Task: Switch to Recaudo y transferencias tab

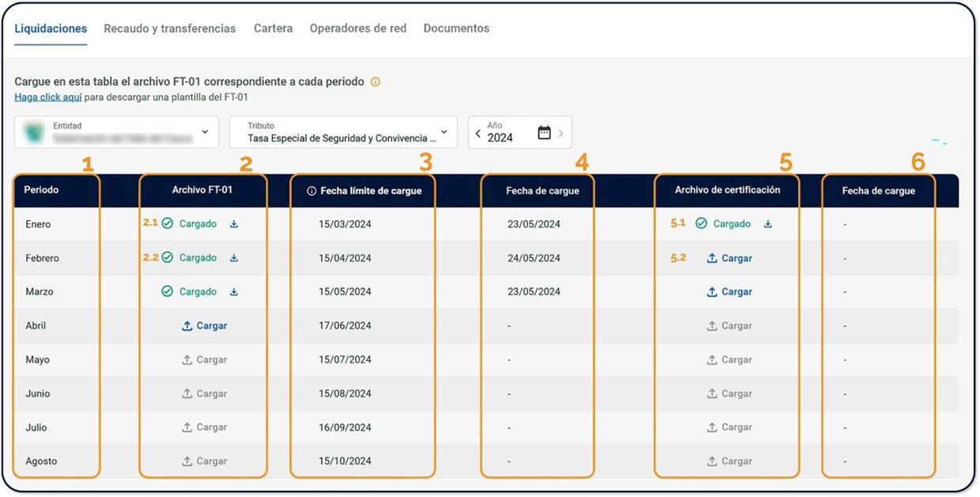Action: click(170, 28)
